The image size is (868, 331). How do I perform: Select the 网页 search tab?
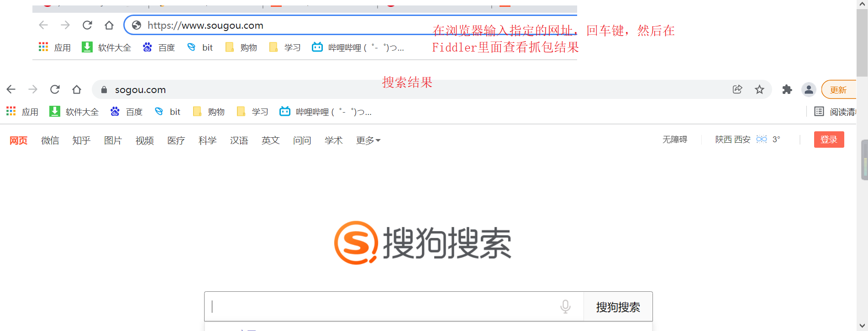(19, 140)
